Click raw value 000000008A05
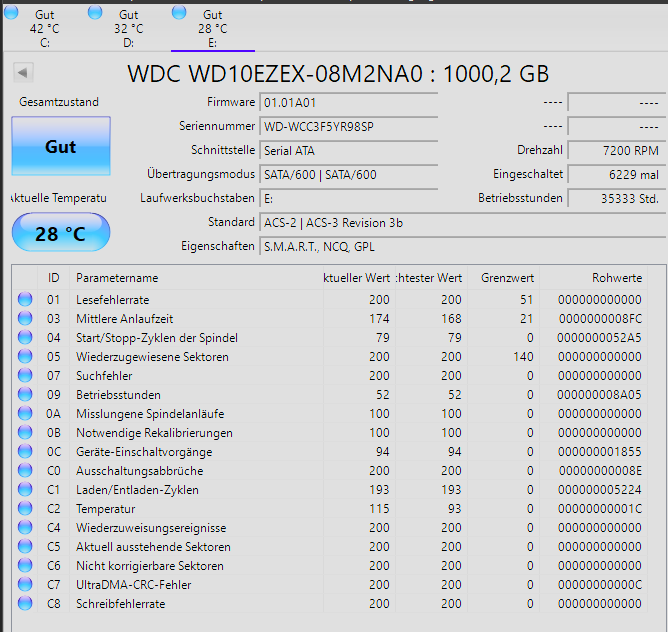 click(x=599, y=395)
